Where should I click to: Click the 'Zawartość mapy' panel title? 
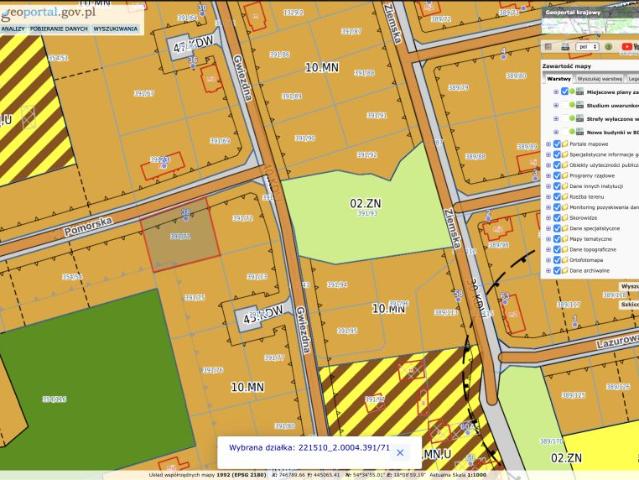(x=566, y=66)
